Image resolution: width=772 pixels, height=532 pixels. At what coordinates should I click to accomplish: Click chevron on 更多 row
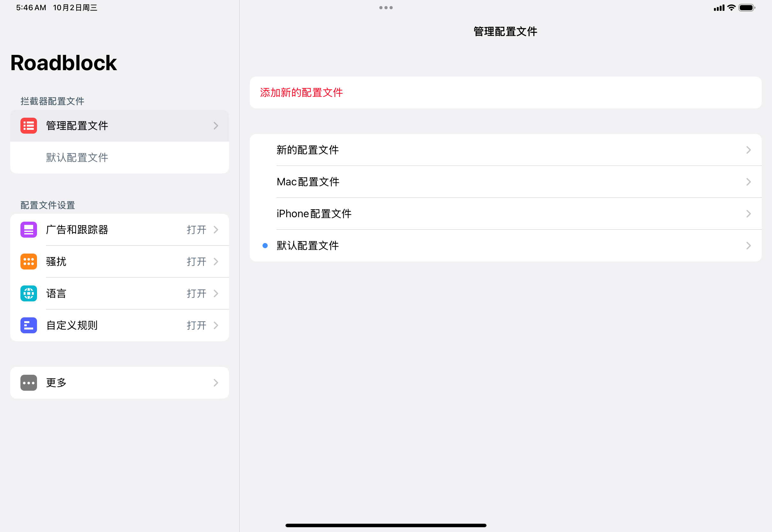(216, 383)
